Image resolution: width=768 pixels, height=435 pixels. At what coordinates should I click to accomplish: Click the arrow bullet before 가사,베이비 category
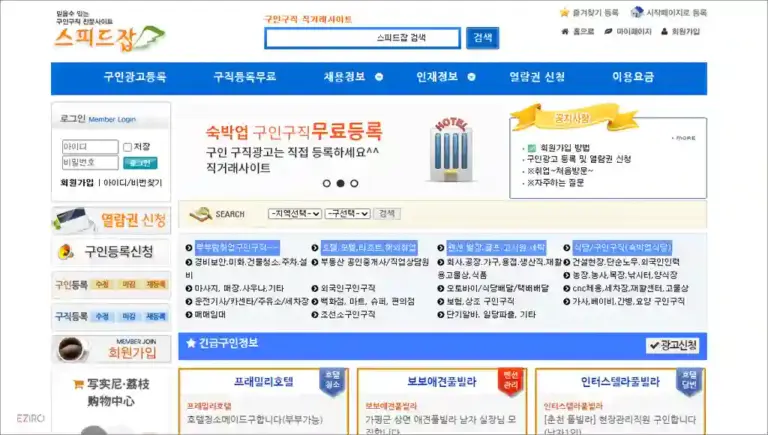[567, 302]
